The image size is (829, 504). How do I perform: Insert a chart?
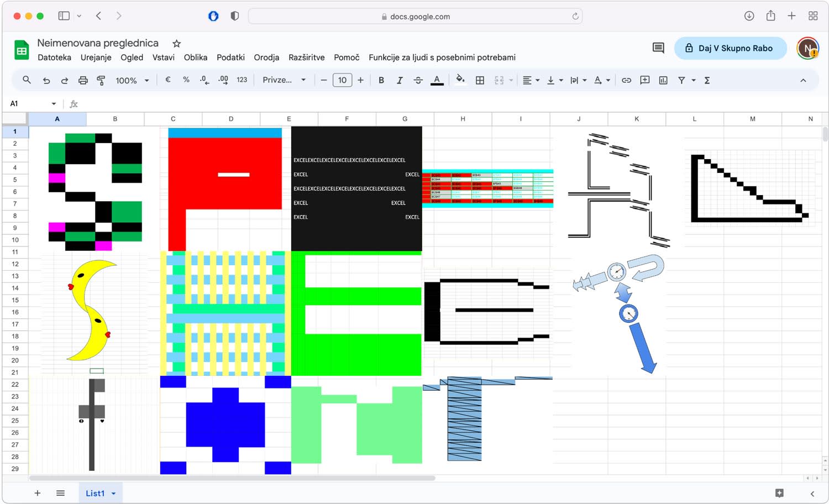(663, 80)
